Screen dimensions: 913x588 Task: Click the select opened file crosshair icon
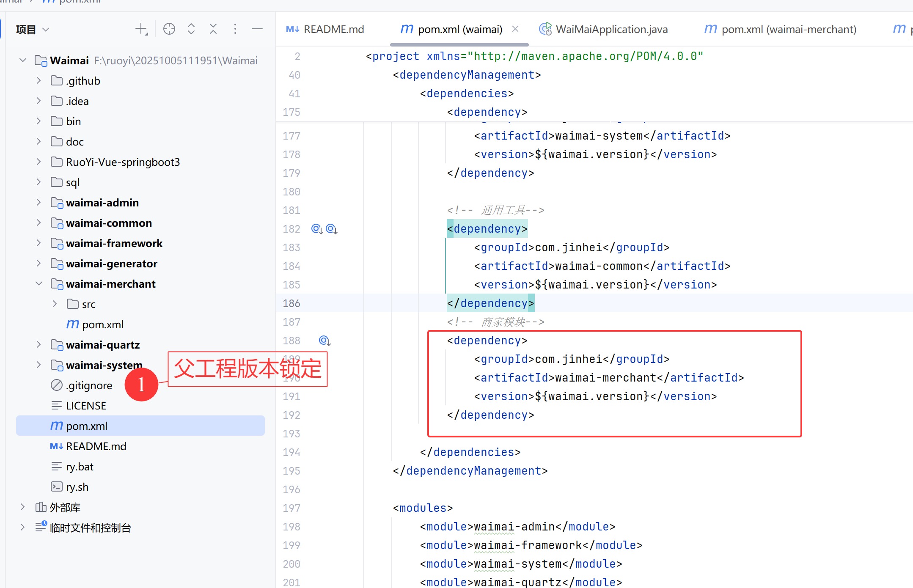click(169, 29)
